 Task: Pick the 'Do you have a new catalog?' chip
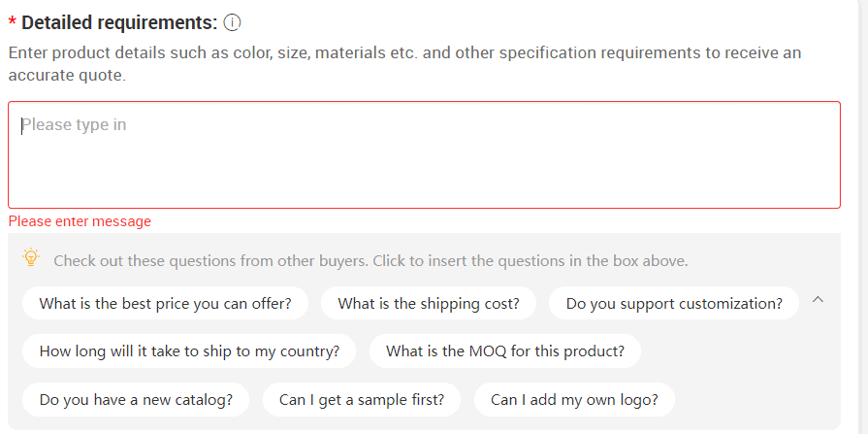point(136,399)
